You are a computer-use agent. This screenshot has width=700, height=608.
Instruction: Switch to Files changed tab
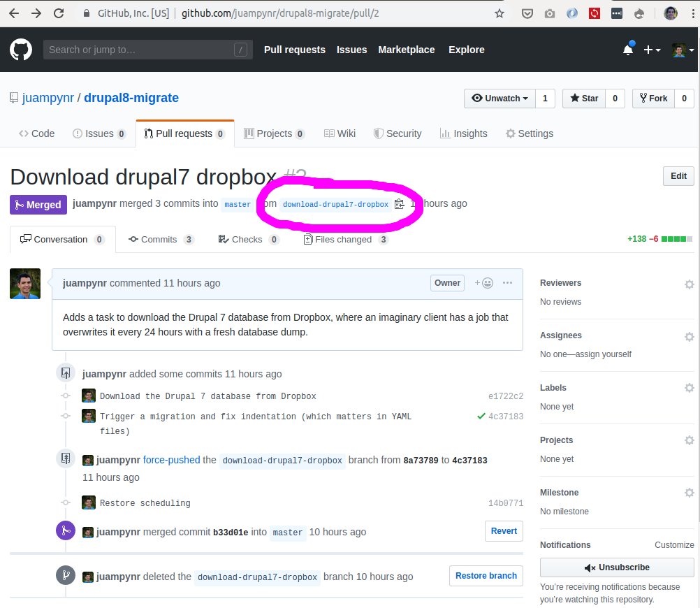[346, 240]
